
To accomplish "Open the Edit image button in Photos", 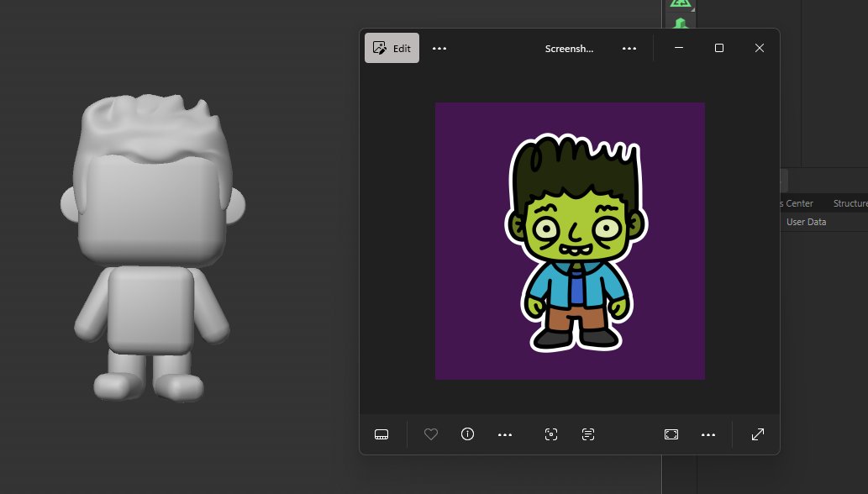I will coord(392,48).
